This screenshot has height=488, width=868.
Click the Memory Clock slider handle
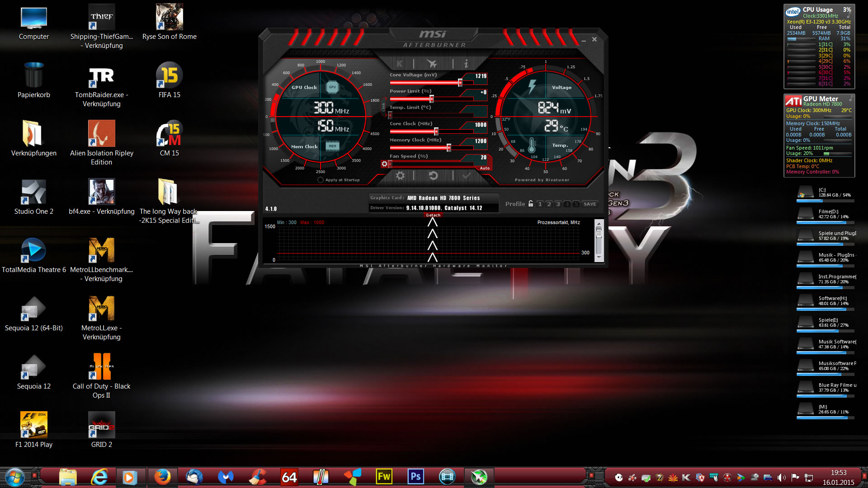[x=449, y=148]
